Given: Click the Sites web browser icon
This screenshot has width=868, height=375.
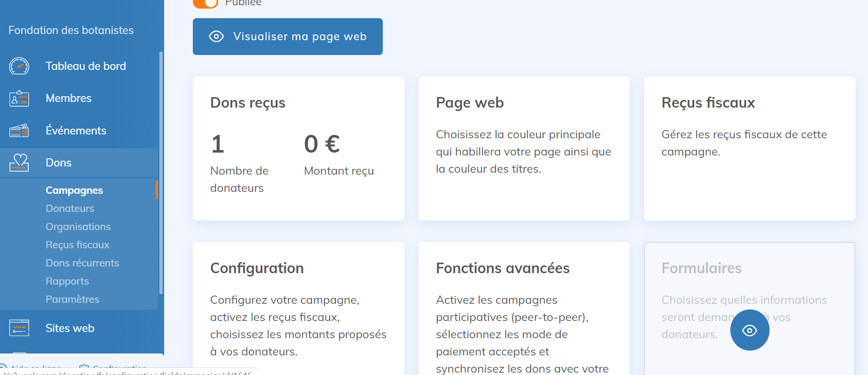Looking at the screenshot, I should 19,328.
